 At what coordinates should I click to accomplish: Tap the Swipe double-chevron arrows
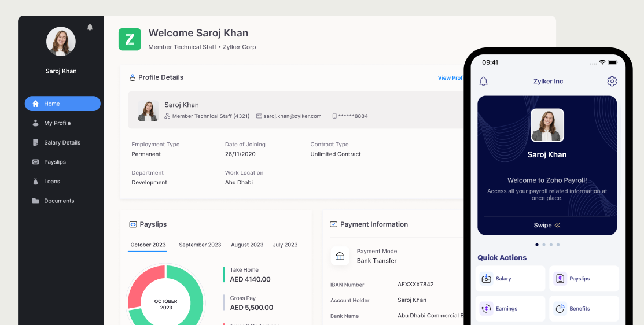[x=557, y=226]
